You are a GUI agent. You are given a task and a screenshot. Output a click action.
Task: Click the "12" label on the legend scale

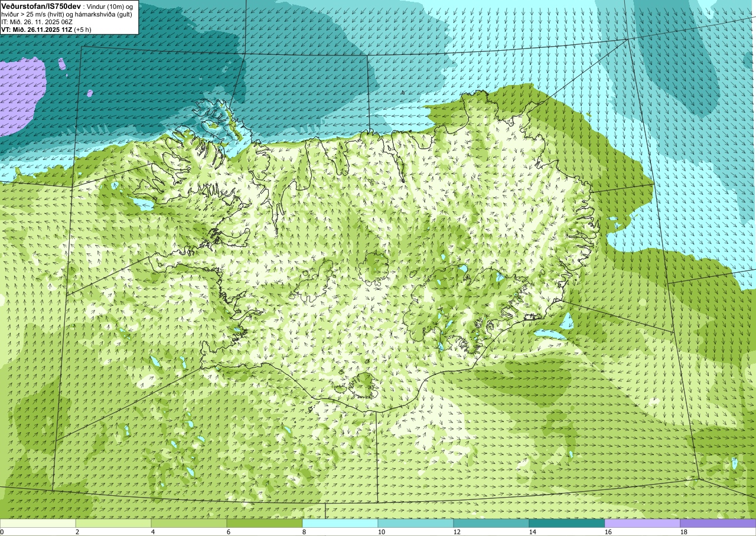pyautogui.click(x=457, y=532)
